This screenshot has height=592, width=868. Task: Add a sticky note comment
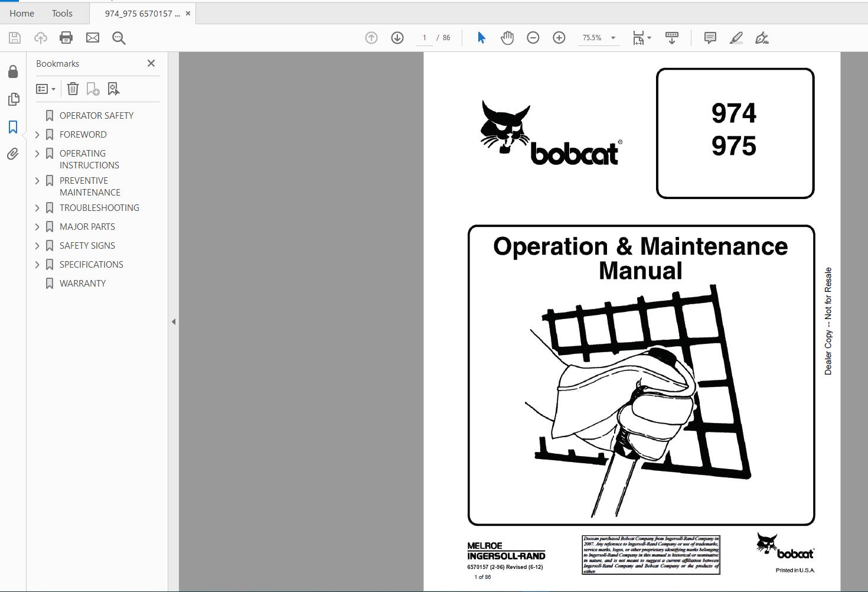pyautogui.click(x=709, y=37)
